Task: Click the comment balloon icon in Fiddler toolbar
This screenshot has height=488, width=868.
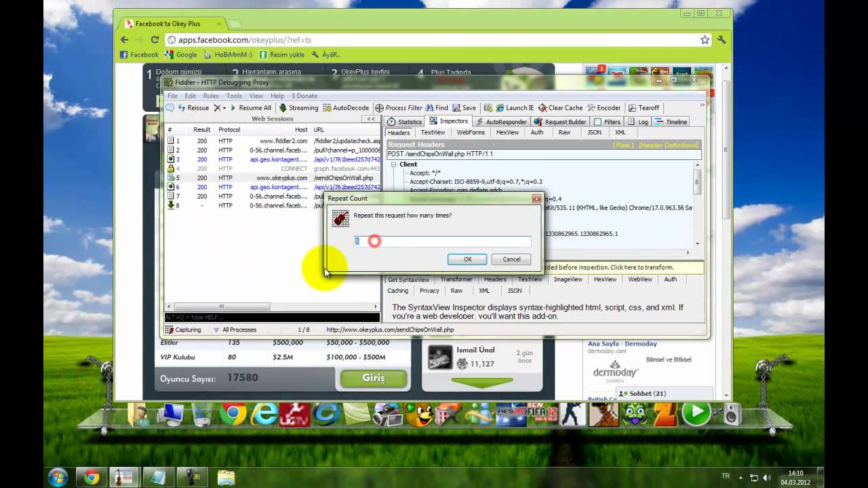Action: click(x=170, y=108)
